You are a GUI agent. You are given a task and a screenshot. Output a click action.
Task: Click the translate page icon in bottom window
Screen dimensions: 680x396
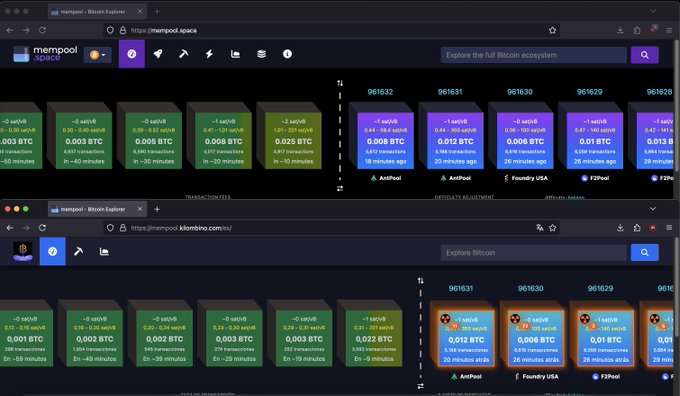(x=539, y=228)
